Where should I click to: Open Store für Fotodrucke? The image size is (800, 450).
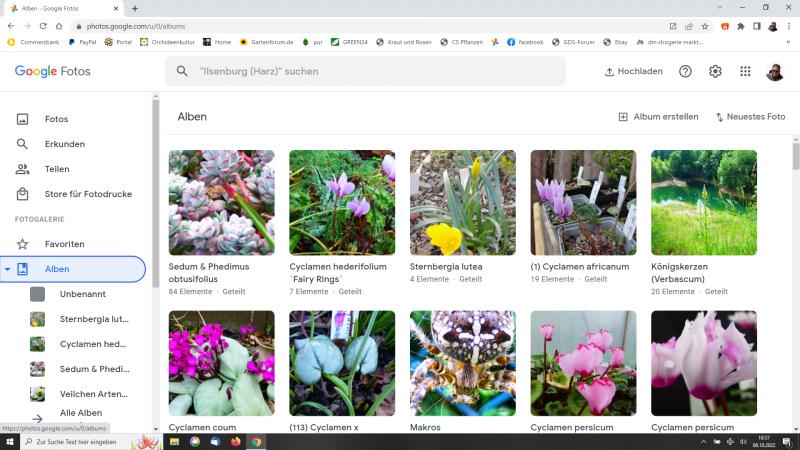[x=88, y=194]
